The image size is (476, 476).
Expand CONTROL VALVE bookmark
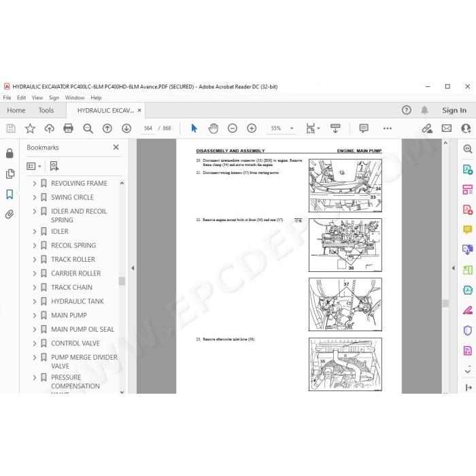[34, 343]
